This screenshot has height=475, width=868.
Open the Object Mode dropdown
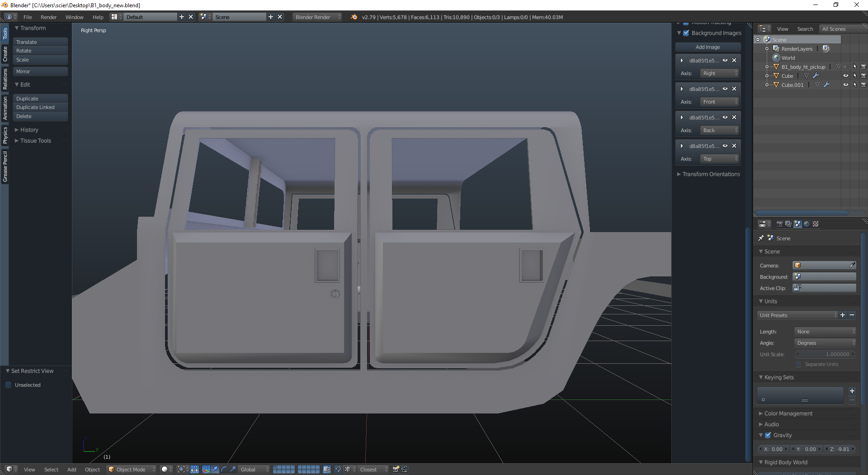point(132,469)
